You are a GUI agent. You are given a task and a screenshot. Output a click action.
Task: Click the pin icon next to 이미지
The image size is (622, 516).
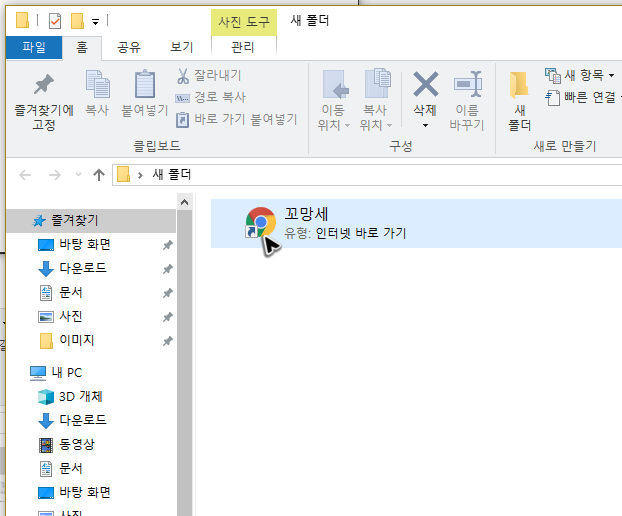tap(168, 341)
